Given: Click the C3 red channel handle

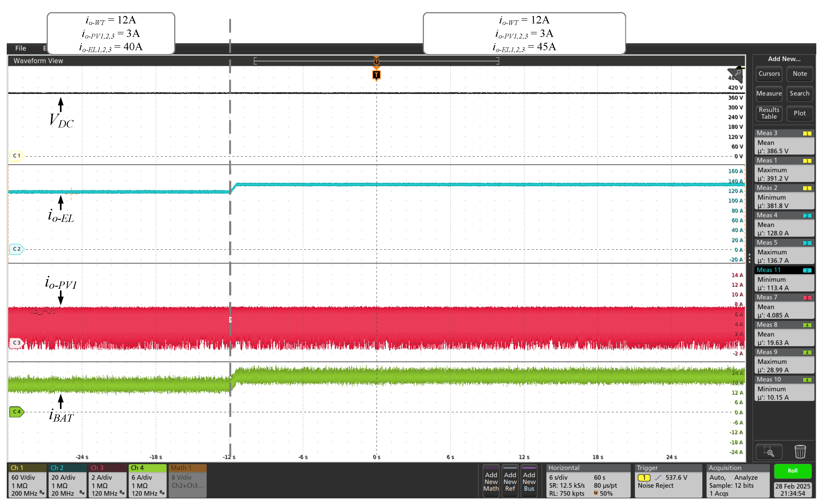Looking at the screenshot, I should 16,343.
